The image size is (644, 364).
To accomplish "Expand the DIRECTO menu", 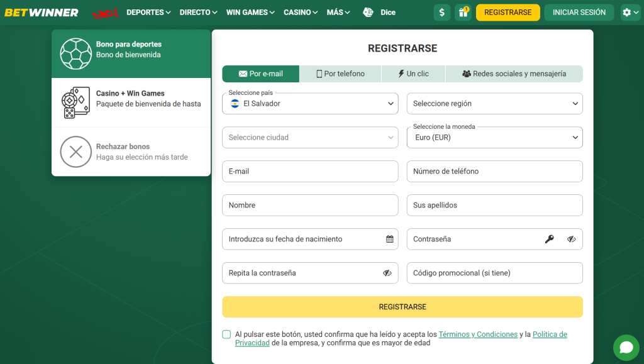I will click(198, 13).
